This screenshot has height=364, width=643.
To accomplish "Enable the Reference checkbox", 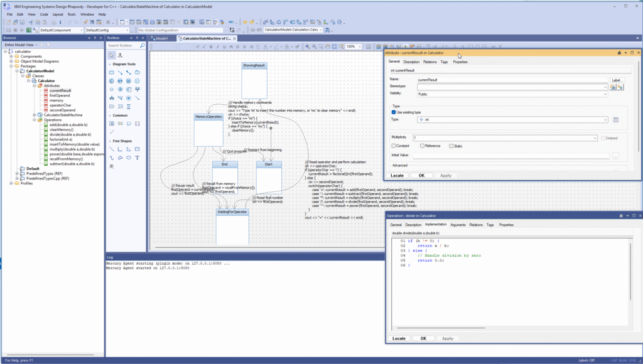I will click(423, 146).
